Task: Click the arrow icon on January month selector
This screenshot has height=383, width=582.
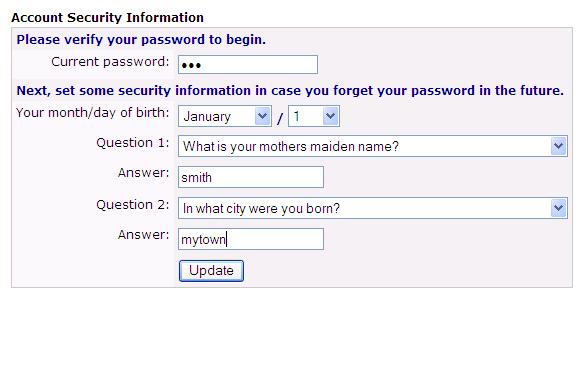Action: 262,116
